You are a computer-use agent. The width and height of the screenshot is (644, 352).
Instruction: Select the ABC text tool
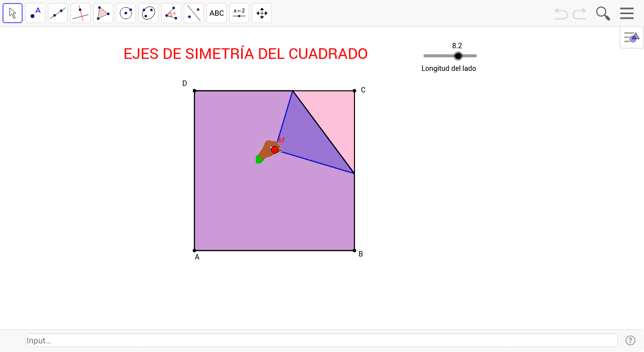coord(217,13)
